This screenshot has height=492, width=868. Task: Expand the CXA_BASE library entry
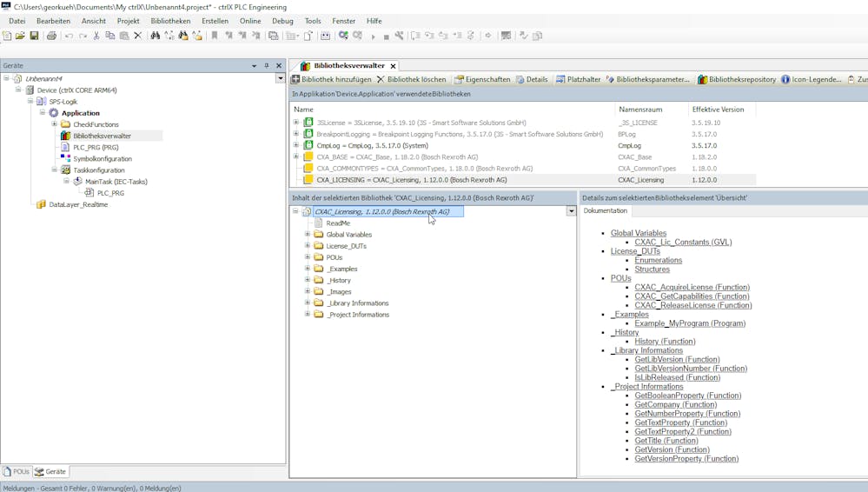(x=296, y=157)
